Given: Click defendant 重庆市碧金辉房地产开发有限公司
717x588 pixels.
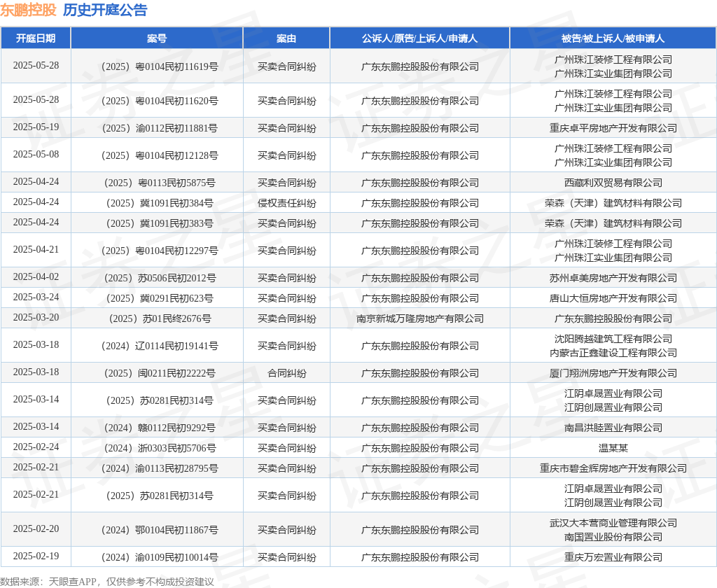Looking at the screenshot, I should [x=613, y=469].
